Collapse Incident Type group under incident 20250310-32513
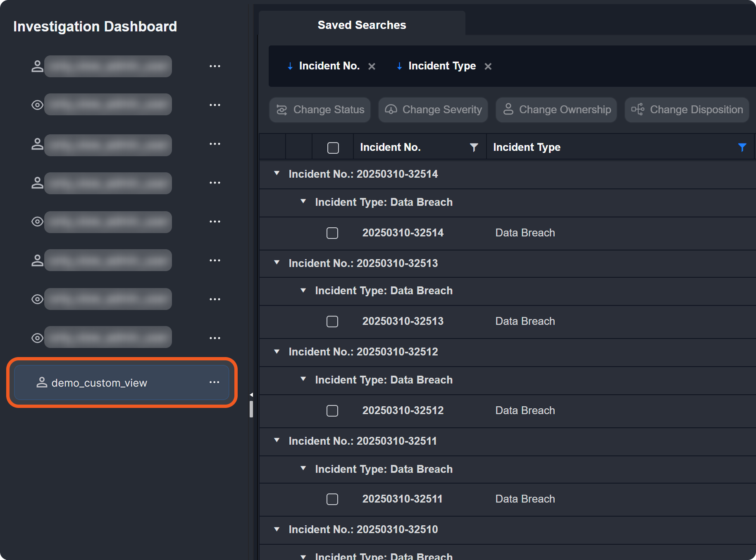 point(303,291)
